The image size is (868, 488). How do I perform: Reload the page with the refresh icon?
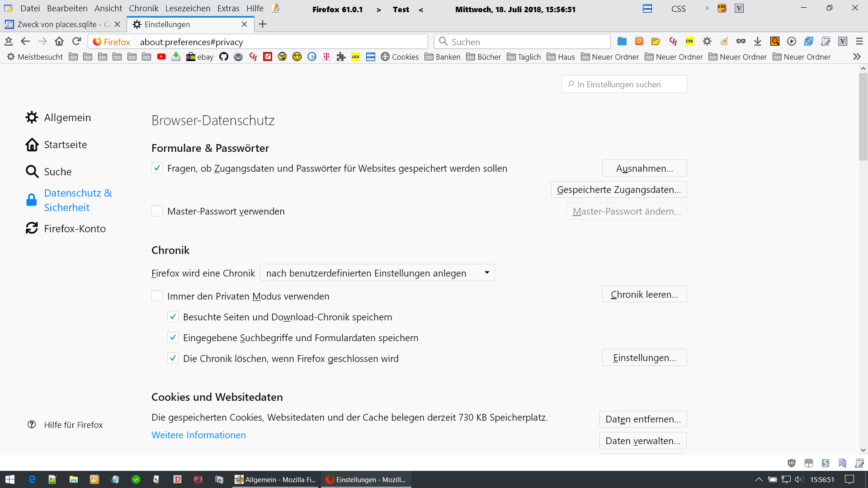76,42
